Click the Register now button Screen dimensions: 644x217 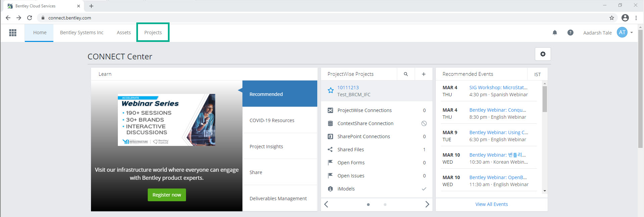167,195
